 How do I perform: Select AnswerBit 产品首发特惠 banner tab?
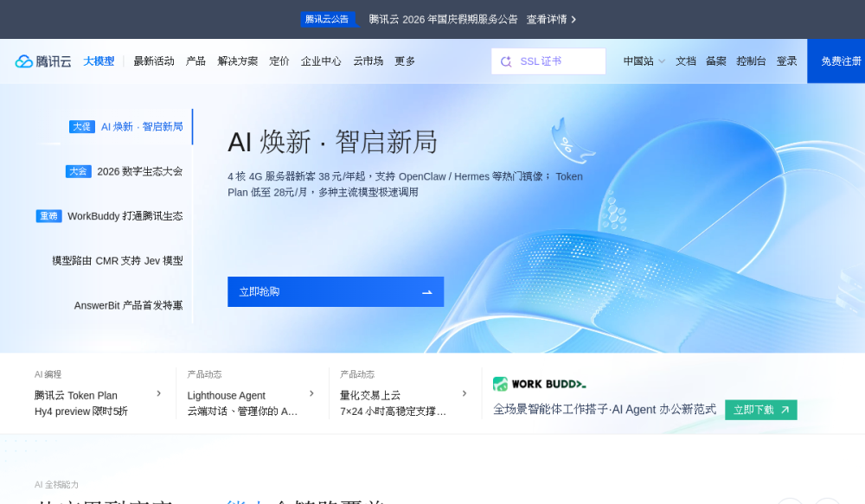129,305
